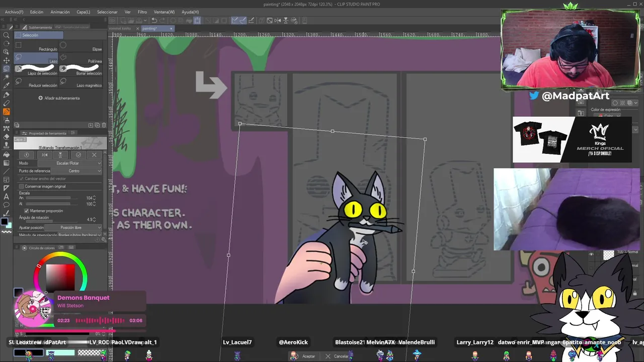Select the Rotate view tool
Image resolution: width=644 pixels, height=362 pixels.
tap(6, 43)
